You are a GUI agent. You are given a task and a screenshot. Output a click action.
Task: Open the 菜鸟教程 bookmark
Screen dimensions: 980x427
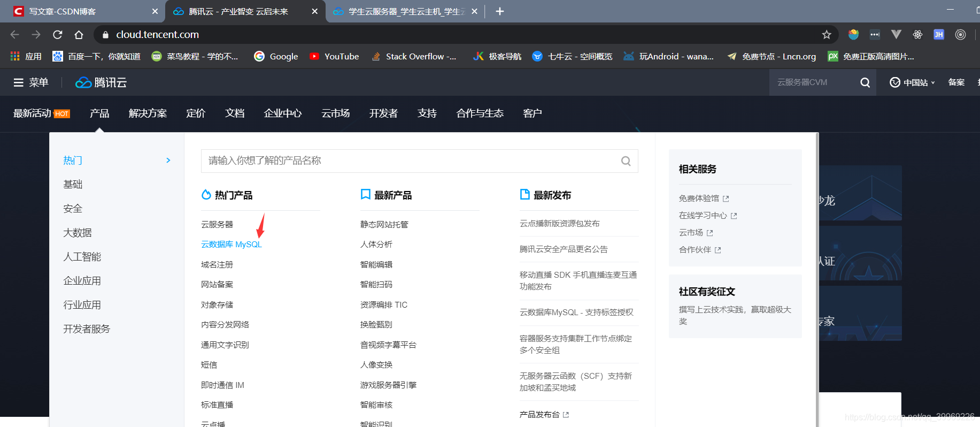tap(195, 56)
